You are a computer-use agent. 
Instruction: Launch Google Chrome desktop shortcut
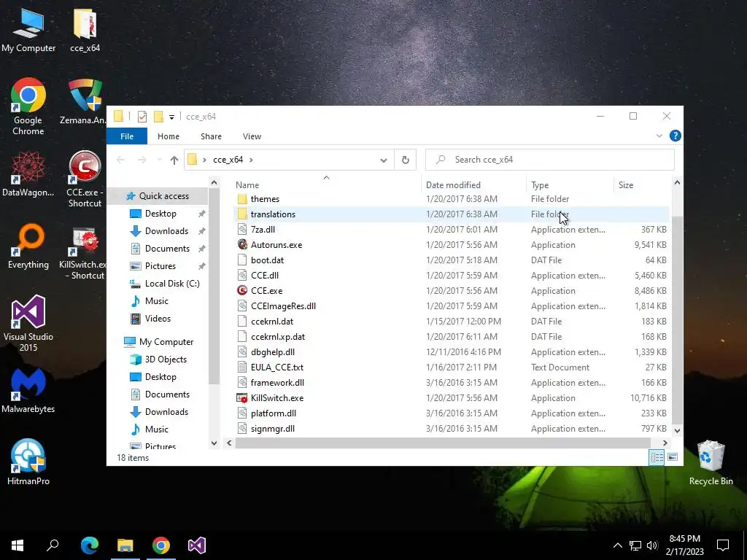[x=28, y=106]
